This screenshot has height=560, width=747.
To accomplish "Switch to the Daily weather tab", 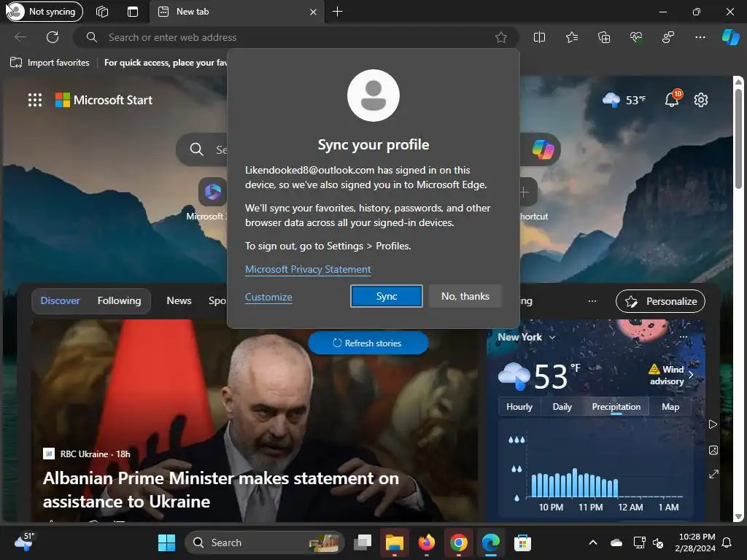I will 562,407.
